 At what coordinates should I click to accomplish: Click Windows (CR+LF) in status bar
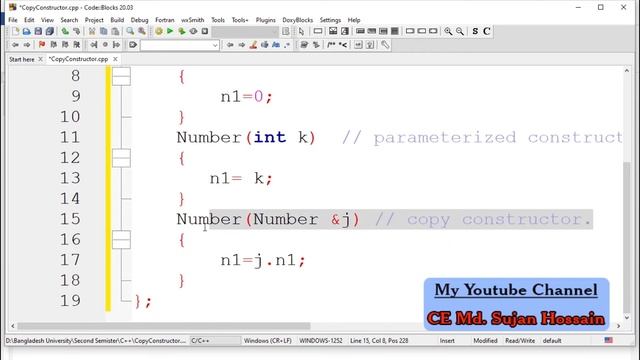[x=268, y=340]
